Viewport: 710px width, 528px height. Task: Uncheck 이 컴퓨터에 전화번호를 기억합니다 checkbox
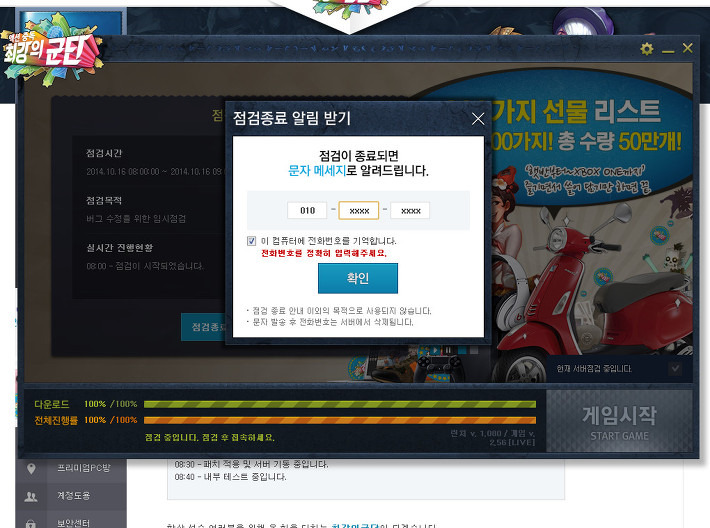[251, 241]
